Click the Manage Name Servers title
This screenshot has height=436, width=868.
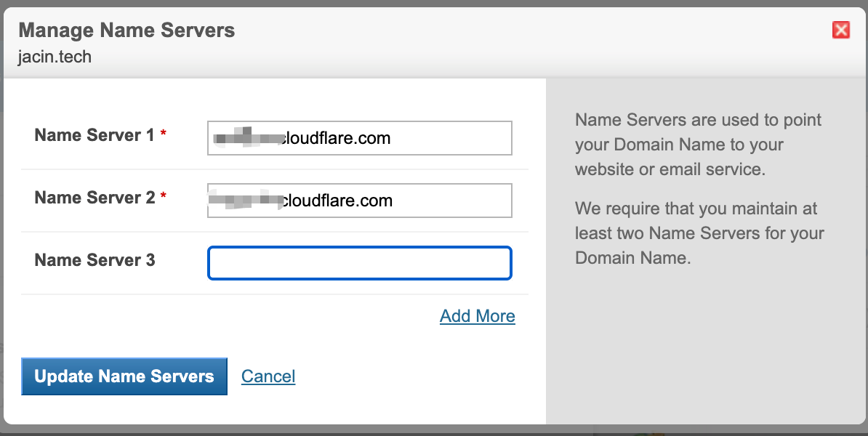(126, 31)
